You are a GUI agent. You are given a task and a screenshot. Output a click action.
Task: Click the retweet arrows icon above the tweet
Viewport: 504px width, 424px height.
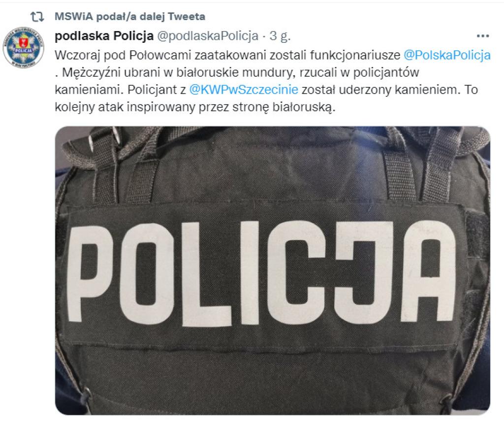37,16
